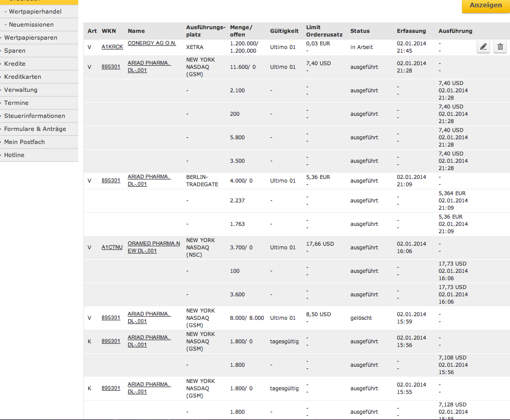Click the WKN link A1KRCK
Image resolution: width=510 pixels, height=420 pixels.
(x=112, y=46)
